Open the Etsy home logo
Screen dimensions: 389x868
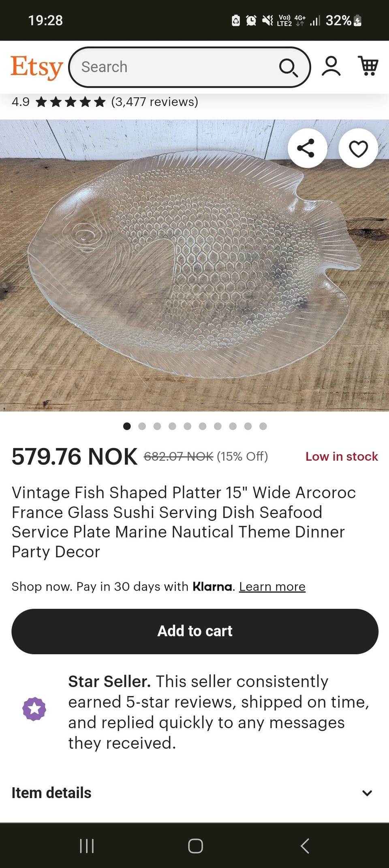point(37,67)
